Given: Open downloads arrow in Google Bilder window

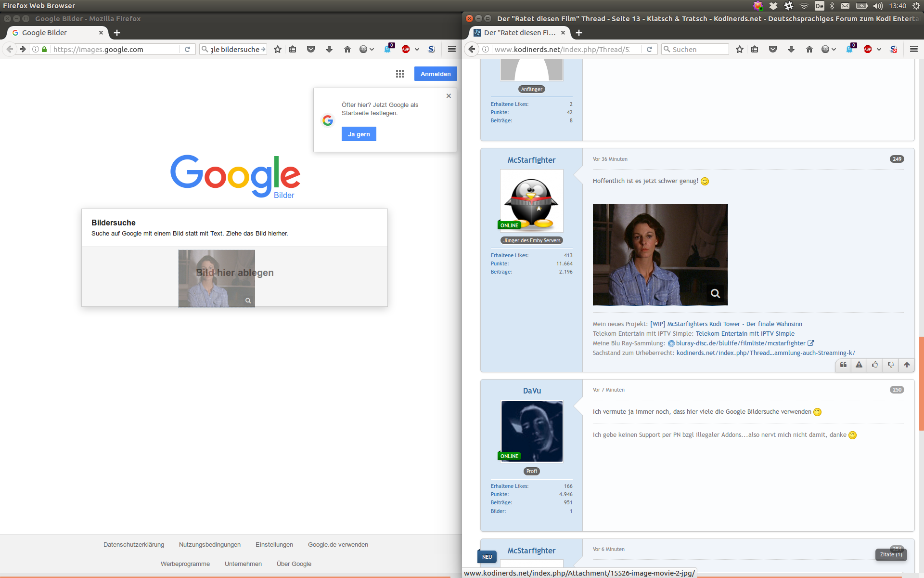Looking at the screenshot, I should tap(329, 49).
